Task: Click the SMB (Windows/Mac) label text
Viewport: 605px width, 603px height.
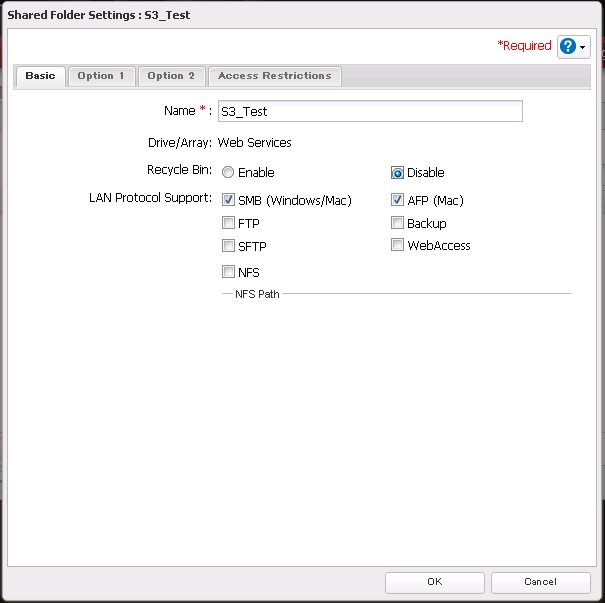Action: click(295, 201)
